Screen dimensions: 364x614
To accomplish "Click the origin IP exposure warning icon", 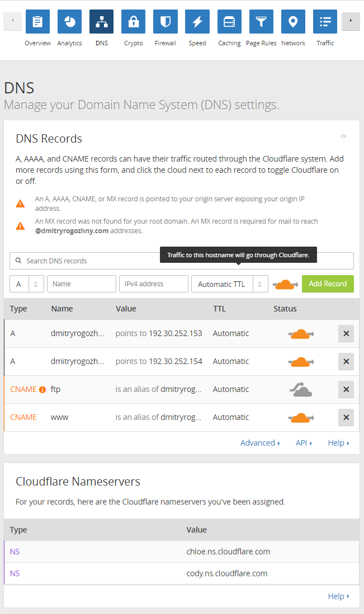I will coord(20,204).
